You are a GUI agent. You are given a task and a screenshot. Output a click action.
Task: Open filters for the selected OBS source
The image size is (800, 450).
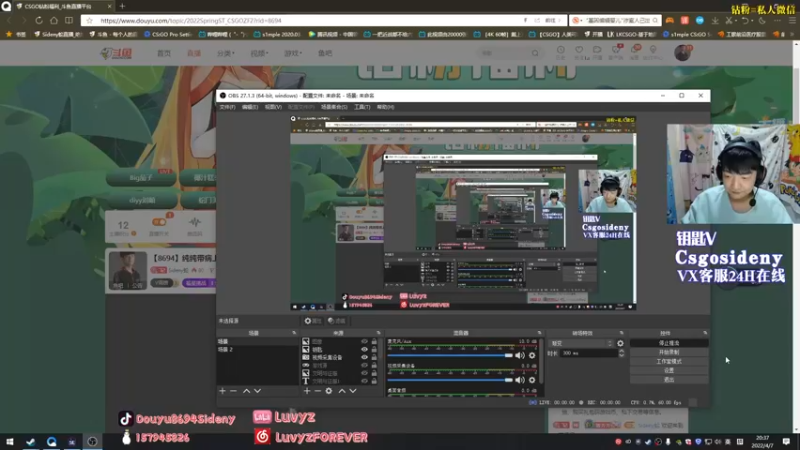point(337,321)
